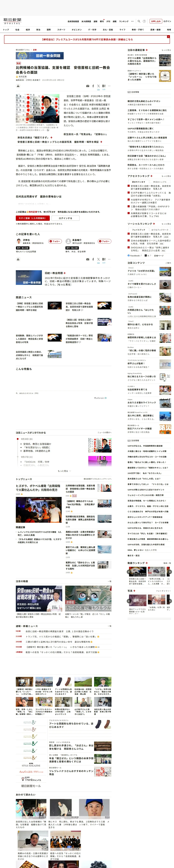Open the スポーツ navigation section
This screenshot has height=868, width=174.
pos(61,30)
